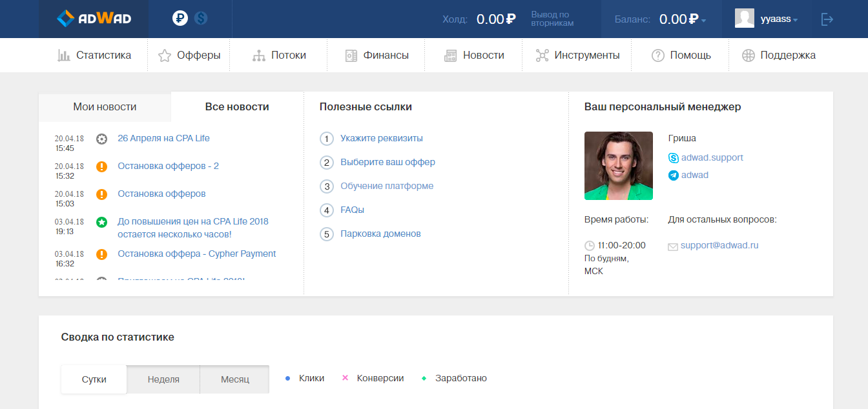Switch to the Мои новости tab
The image size is (868, 409).
click(x=104, y=107)
